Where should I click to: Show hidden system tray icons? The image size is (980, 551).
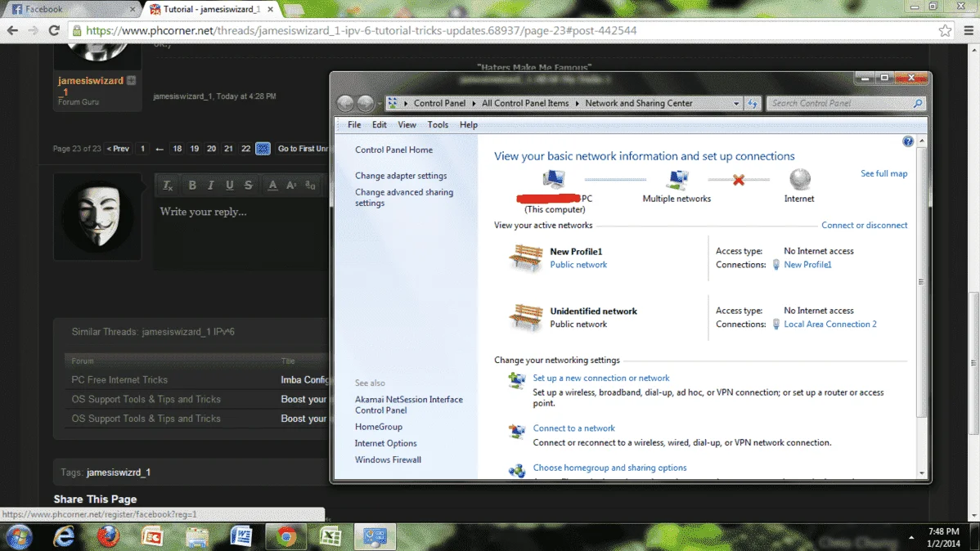point(911,537)
